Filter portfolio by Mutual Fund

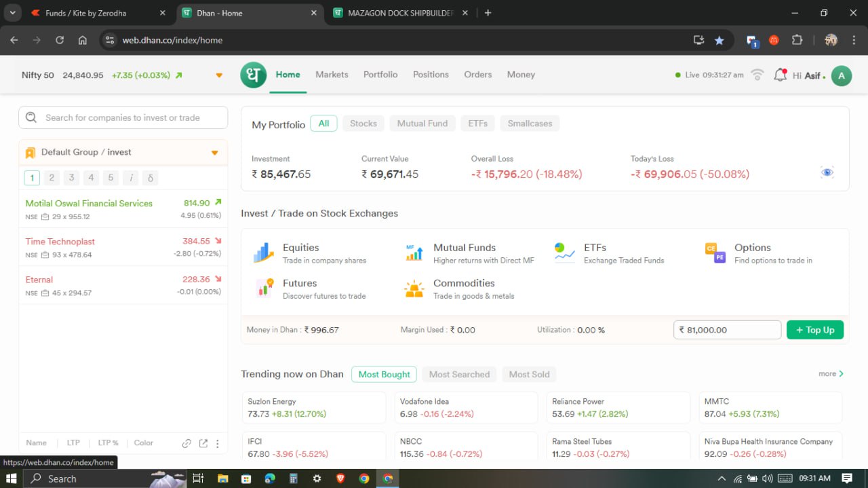pyautogui.click(x=422, y=124)
